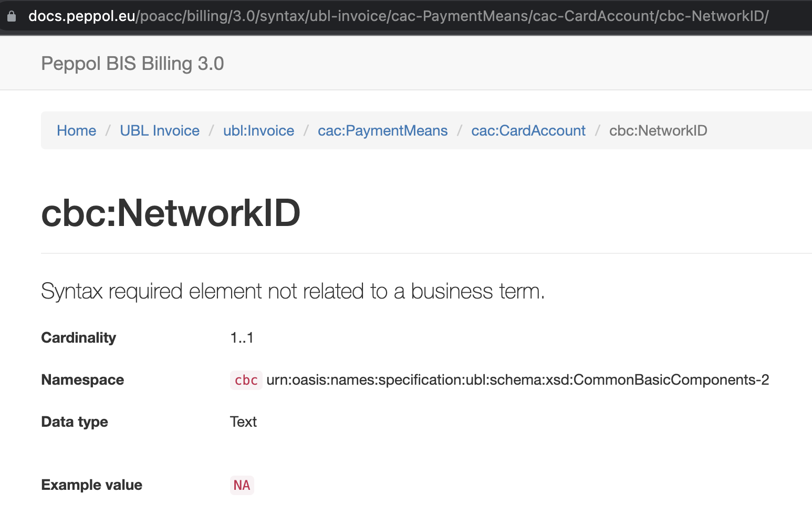Navigate to cac:PaymentMeans breadcrumb
This screenshot has width=812, height=514.
point(382,130)
